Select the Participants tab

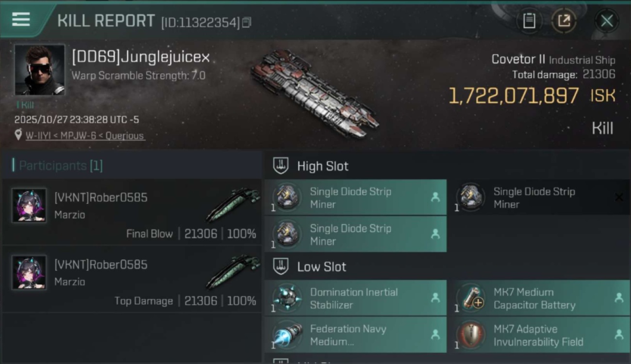tap(57, 165)
